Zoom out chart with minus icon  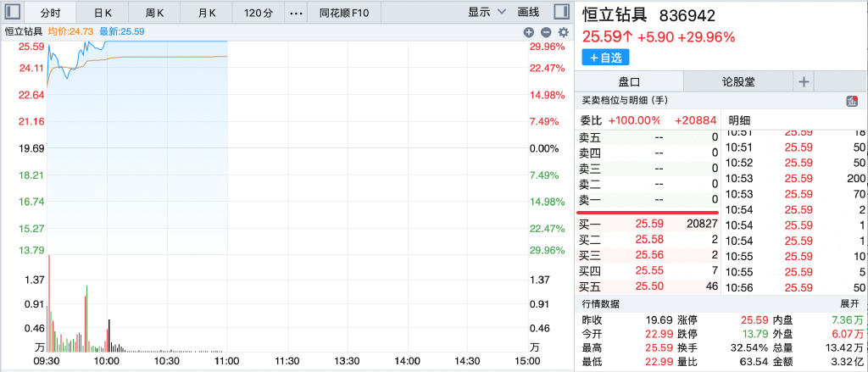tap(546, 32)
